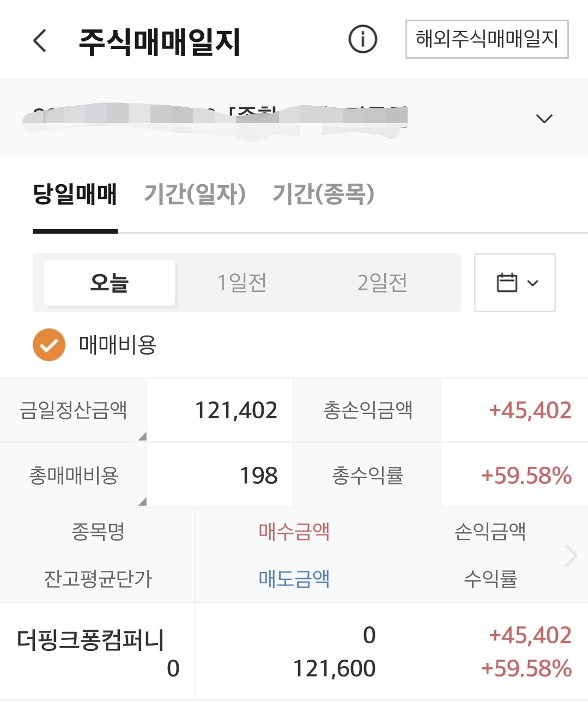
Task: Tap the right chevron in table header
Action: tap(571, 556)
